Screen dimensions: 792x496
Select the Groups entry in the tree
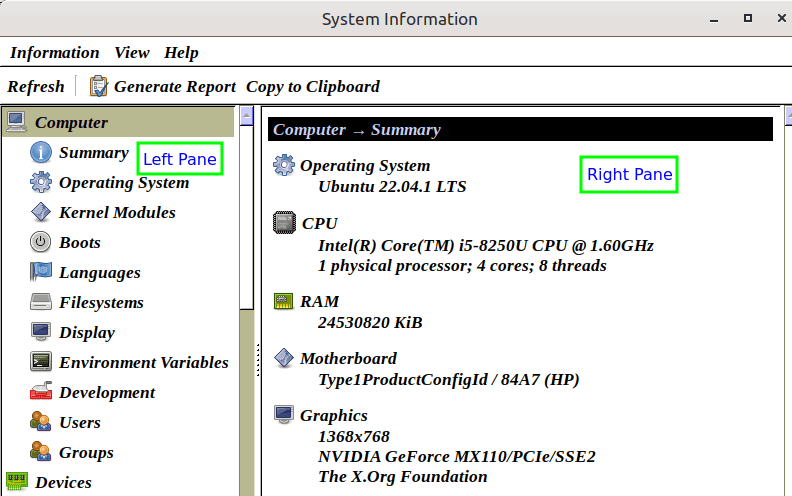tap(86, 453)
